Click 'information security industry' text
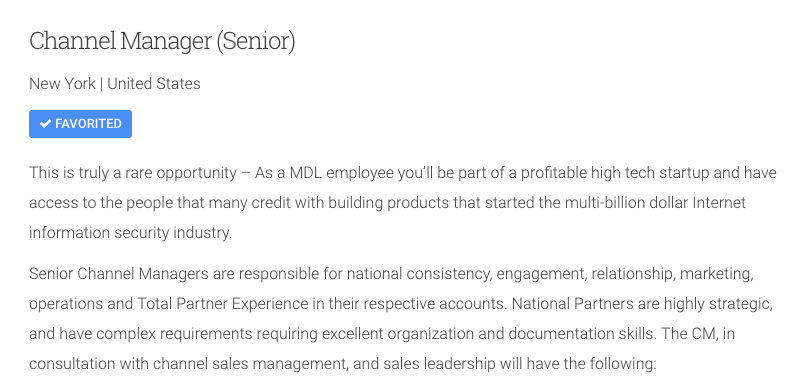 129,233
